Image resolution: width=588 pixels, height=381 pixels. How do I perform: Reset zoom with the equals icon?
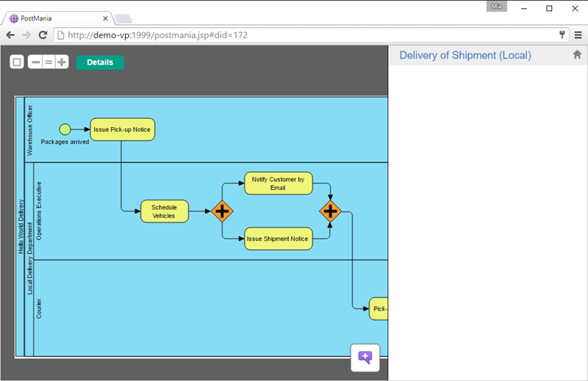click(49, 62)
